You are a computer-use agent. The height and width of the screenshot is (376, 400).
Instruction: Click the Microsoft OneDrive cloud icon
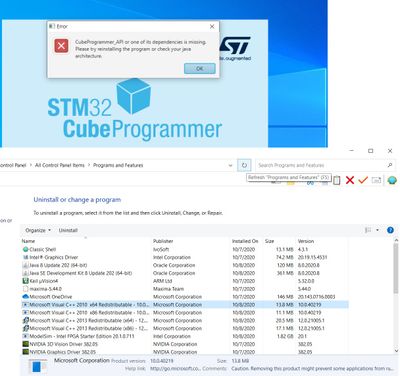[x=26, y=297]
